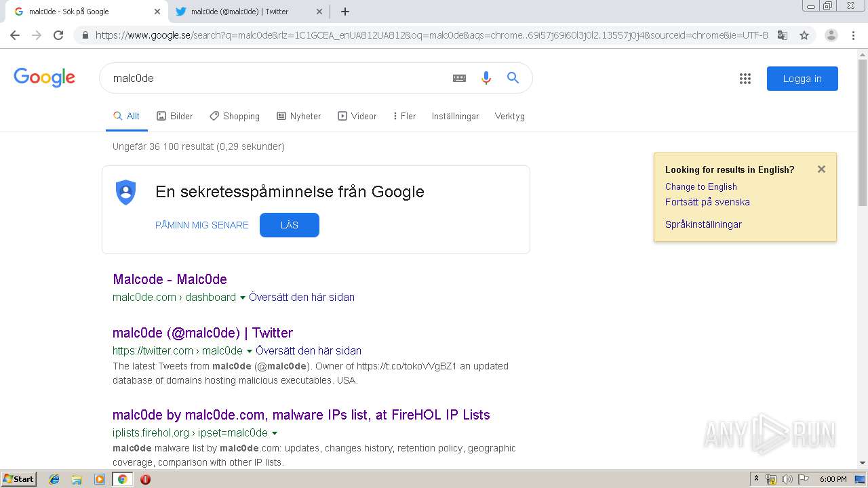Open the on-screen keyboard icon in search box
This screenshot has width=868, height=488.
pos(459,78)
